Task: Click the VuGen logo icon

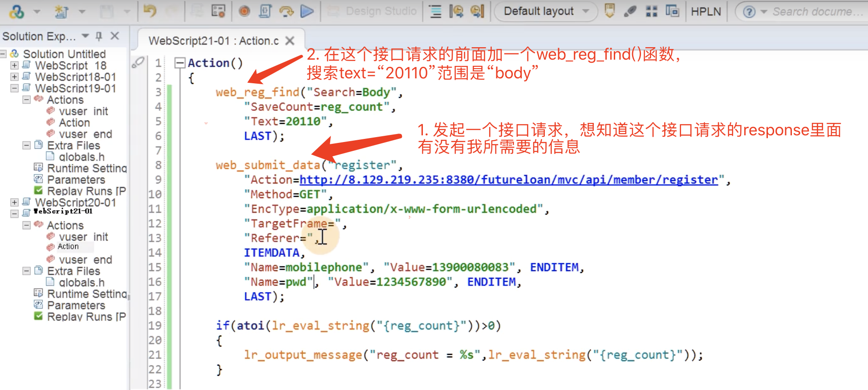Action: coord(17,12)
